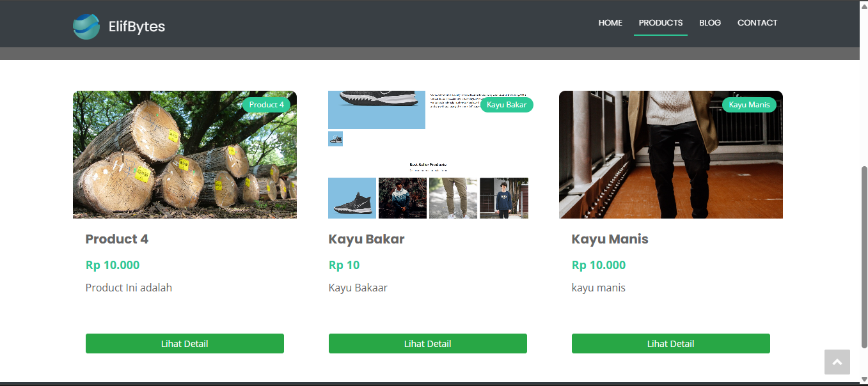Go to the BLOG page

click(x=709, y=23)
